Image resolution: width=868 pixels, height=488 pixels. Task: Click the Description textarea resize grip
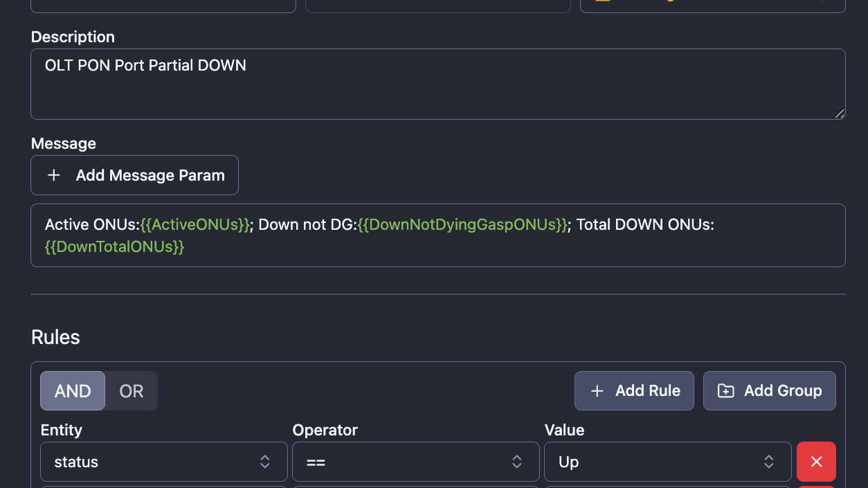(840, 113)
